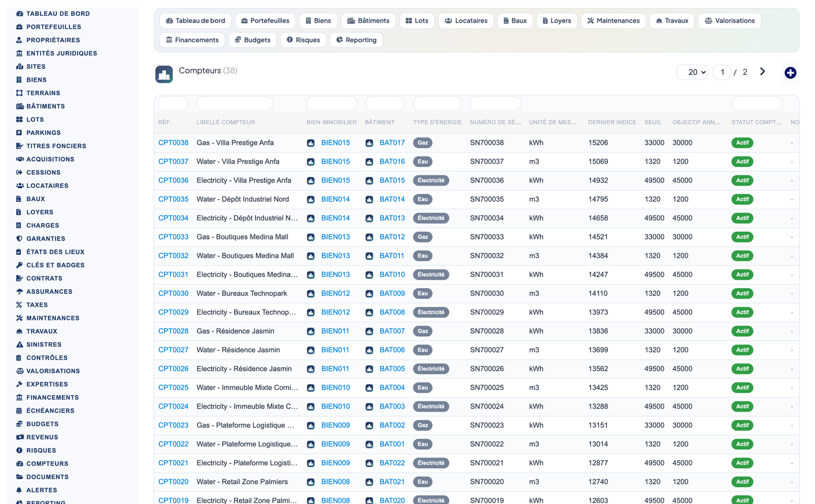Click the Électricité badge in CPT0036 row
This screenshot has width=815, height=504.
[431, 180]
